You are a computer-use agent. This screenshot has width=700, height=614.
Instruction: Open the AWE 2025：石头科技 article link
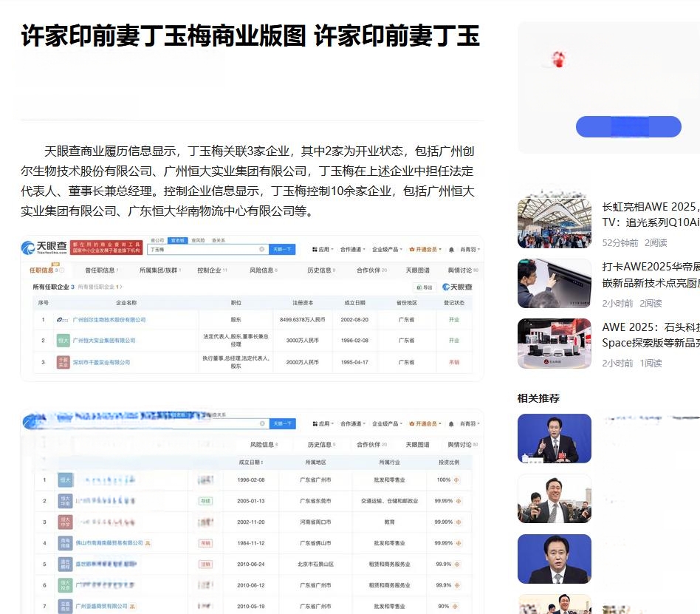[651, 335]
